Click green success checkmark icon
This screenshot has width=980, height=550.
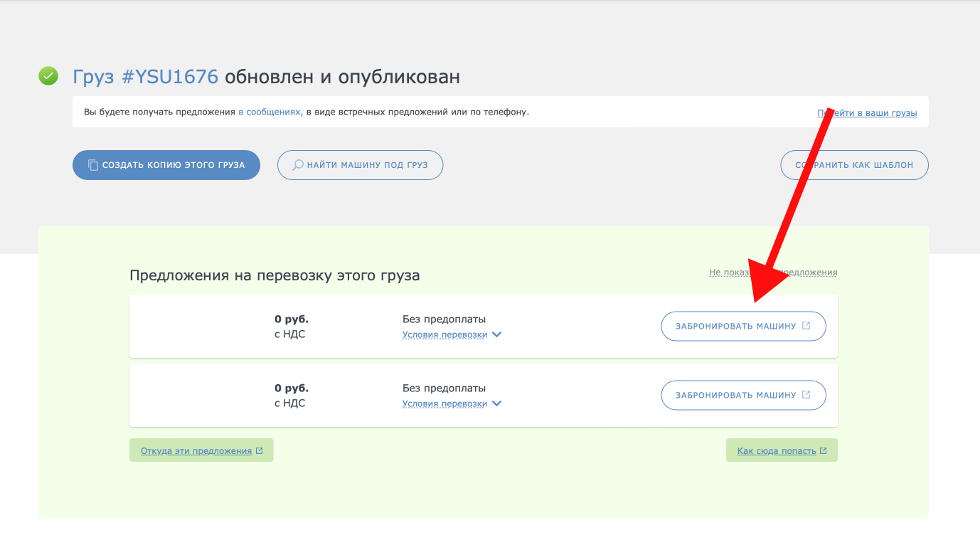[48, 76]
